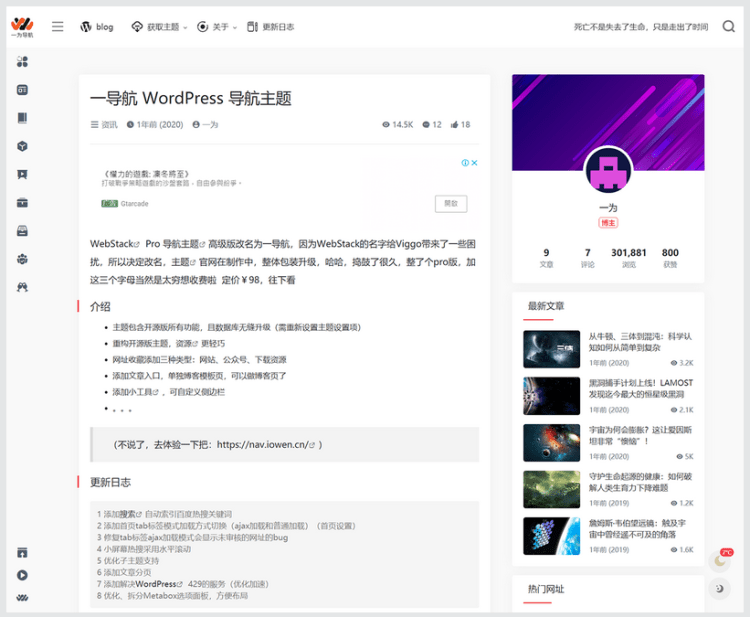Toggle dark mode with the moon button
The width and height of the screenshot is (750, 617).
[x=720, y=589]
